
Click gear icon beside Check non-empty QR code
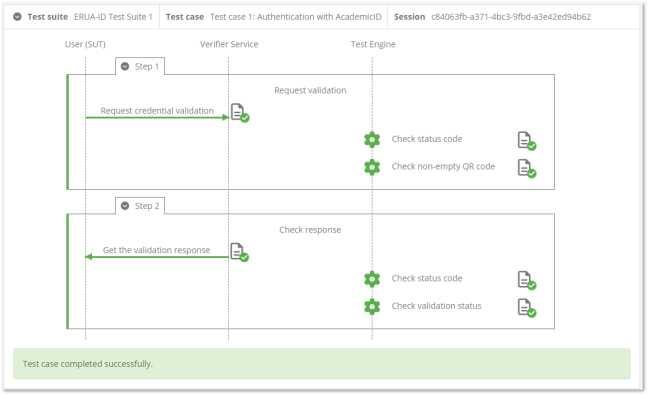372,167
